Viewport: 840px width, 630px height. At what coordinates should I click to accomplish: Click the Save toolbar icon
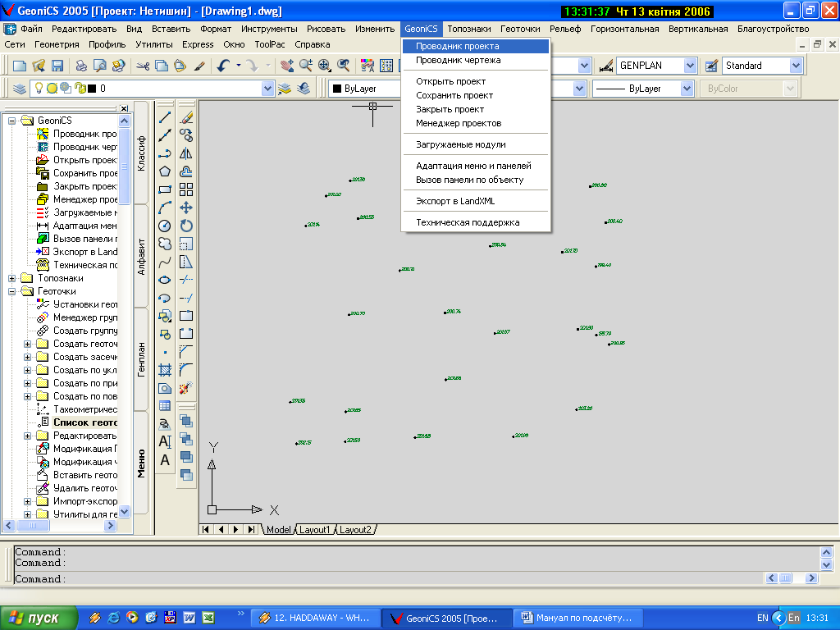(57, 66)
